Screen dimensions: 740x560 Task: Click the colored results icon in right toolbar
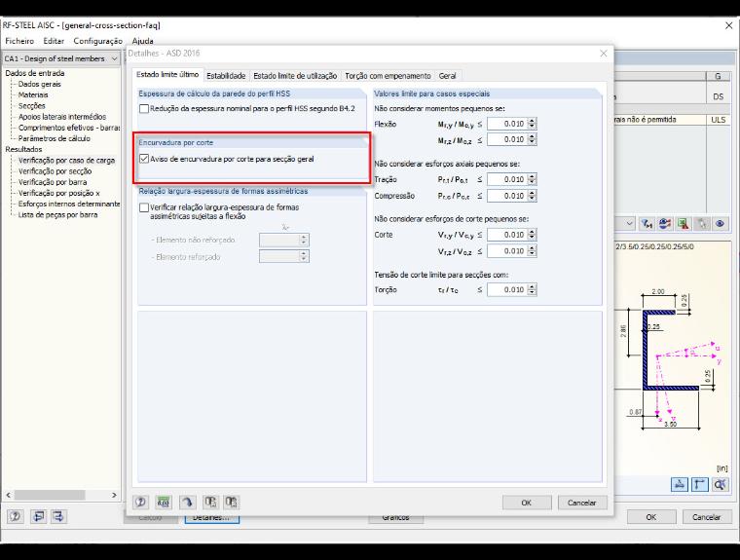(x=664, y=224)
